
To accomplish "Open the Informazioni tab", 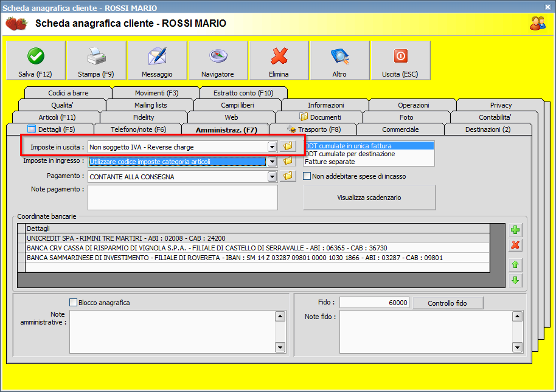I will tap(325, 105).
